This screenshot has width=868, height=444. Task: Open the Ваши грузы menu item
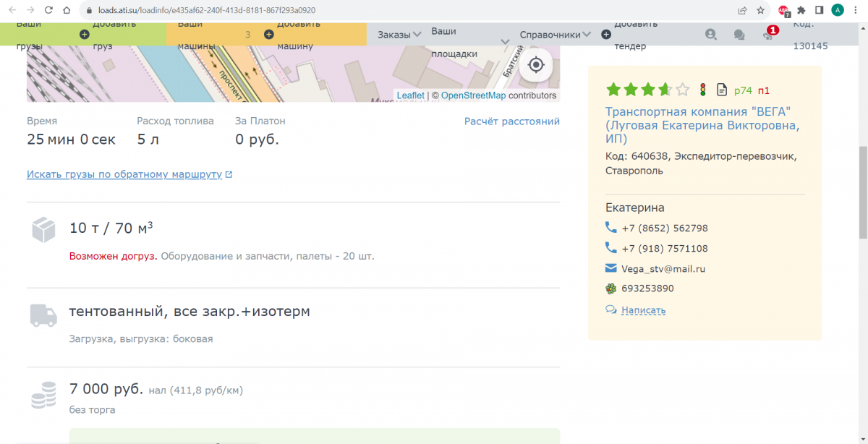29,35
